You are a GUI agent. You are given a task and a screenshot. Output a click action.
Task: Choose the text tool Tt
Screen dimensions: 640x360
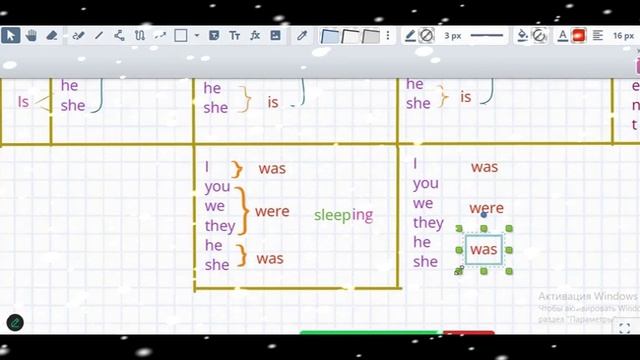[234, 36]
